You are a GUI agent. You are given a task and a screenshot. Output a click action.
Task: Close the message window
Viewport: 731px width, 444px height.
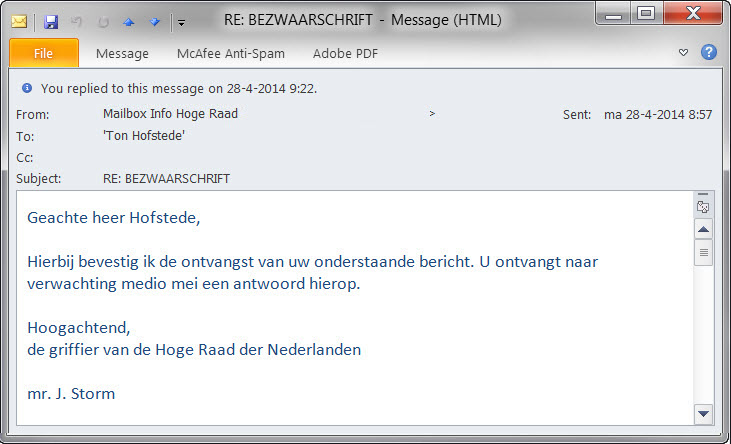pos(693,14)
